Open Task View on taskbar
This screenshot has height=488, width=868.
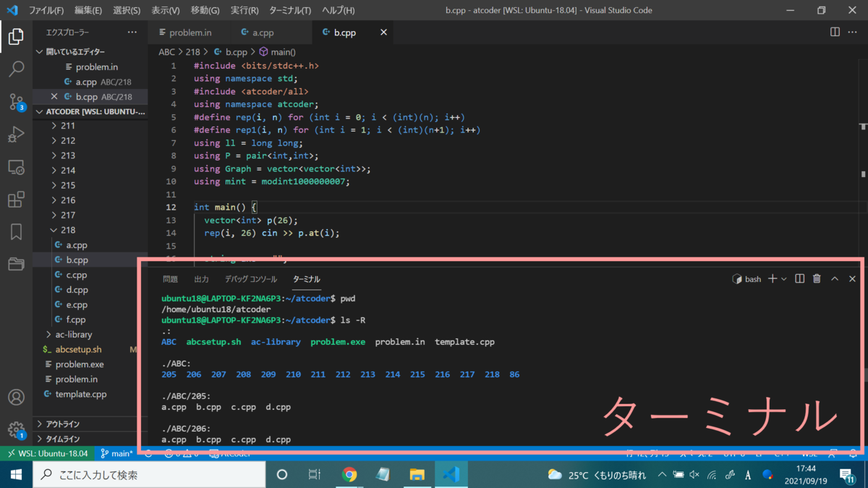coord(315,475)
